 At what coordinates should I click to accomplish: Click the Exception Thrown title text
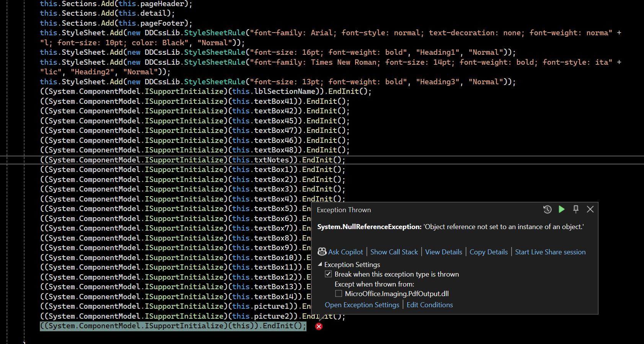click(344, 210)
